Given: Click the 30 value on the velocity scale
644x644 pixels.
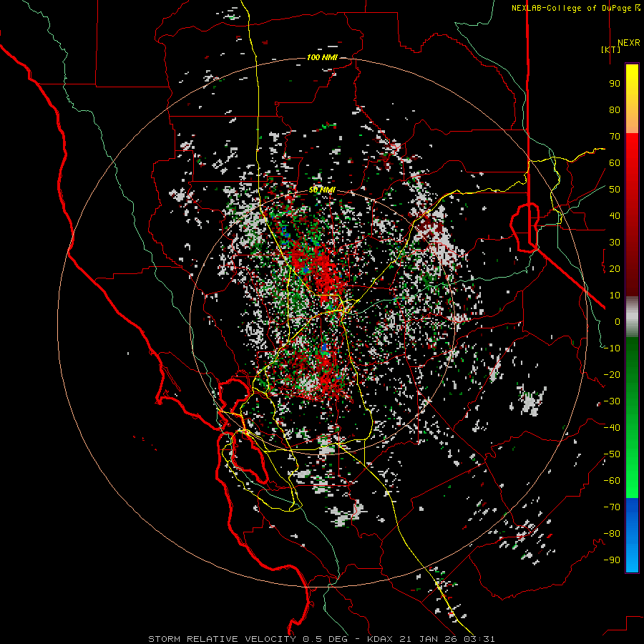Looking at the screenshot, I should tap(615, 243).
